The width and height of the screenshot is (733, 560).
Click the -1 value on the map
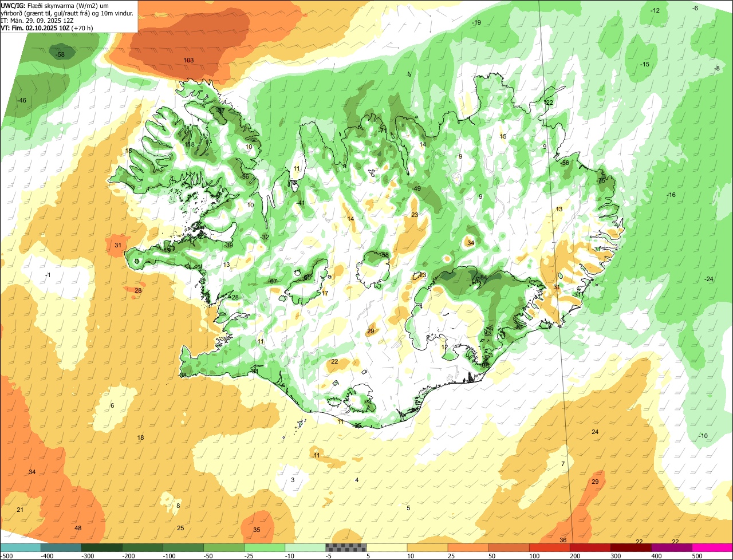tap(48, 275)
